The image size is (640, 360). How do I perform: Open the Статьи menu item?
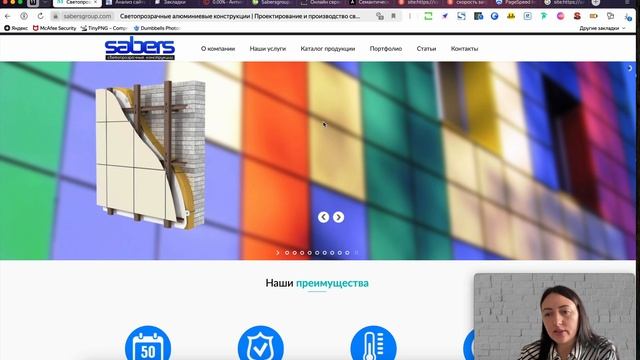click(x=426, y=49)
